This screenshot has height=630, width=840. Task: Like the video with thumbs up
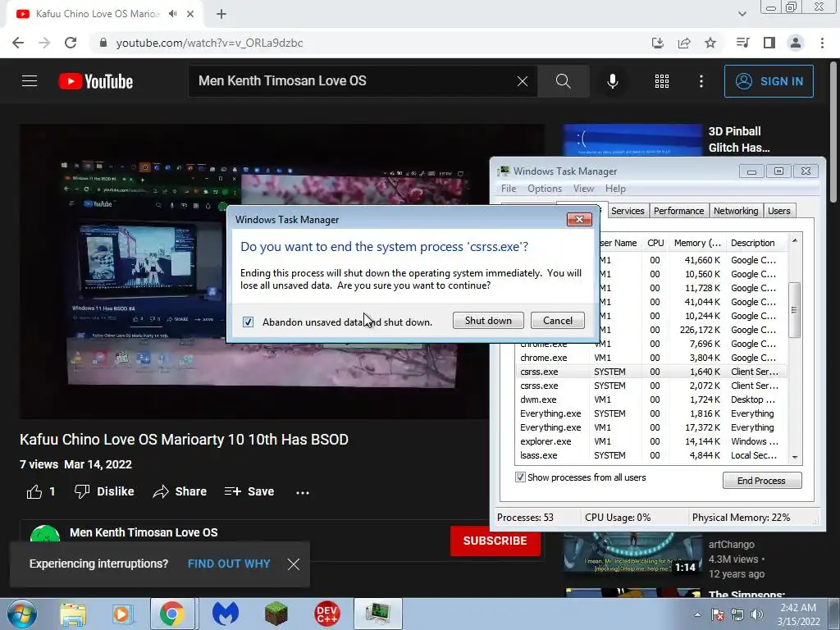[34, 492]
